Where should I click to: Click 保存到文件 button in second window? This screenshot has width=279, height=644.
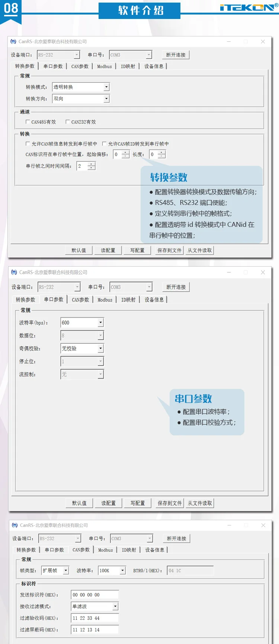[170, 503]
